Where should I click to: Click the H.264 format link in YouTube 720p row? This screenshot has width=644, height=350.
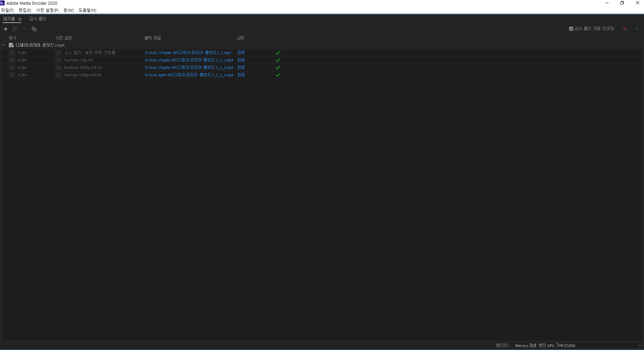pyautogui.click(x=22, y=60)
